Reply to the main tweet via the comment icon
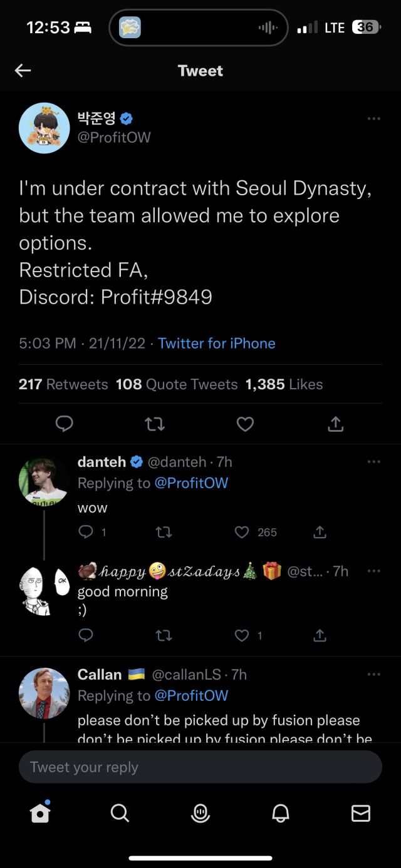Viewport: 401px width, 868px height. point(65,424)
